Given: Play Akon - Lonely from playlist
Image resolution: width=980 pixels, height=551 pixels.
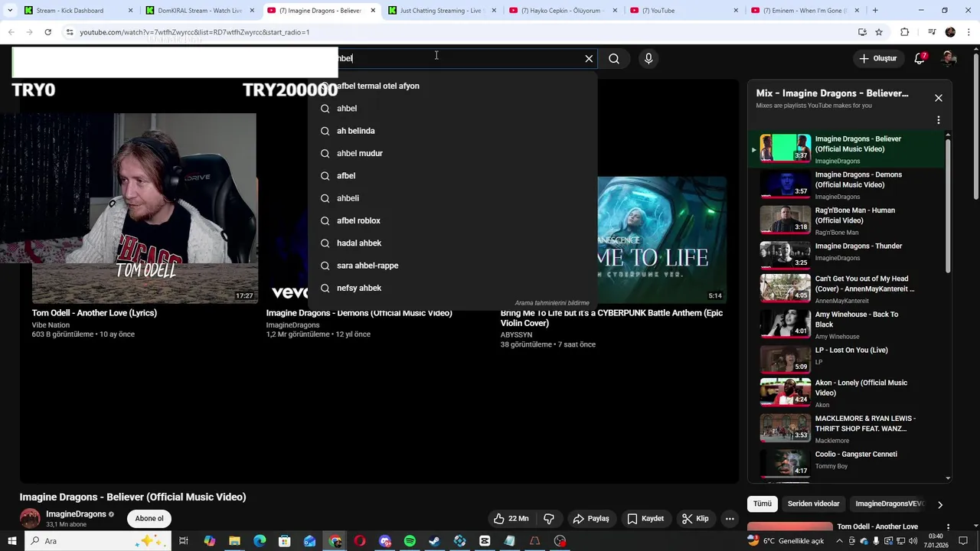Looking at the screenshot, I should (846, 393).
